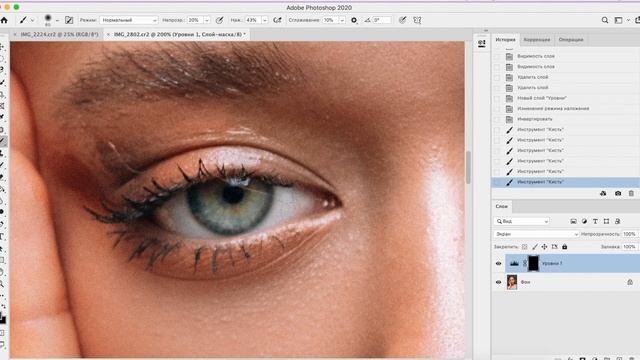Screen dimensions: 640x360
Task: Open the Brush tool preset picker
Action: pyautogui.click(x=23, y=20)
